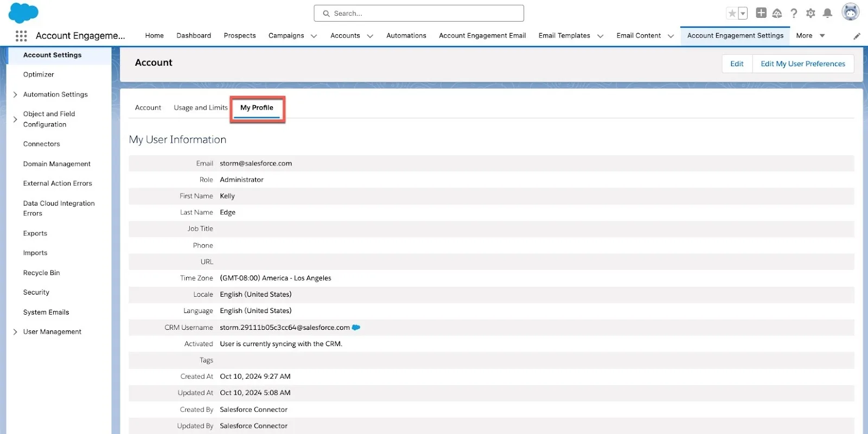This screenshot has height=434, width=868.
Task: Open Exports in the sidebar
Action: 35,234
